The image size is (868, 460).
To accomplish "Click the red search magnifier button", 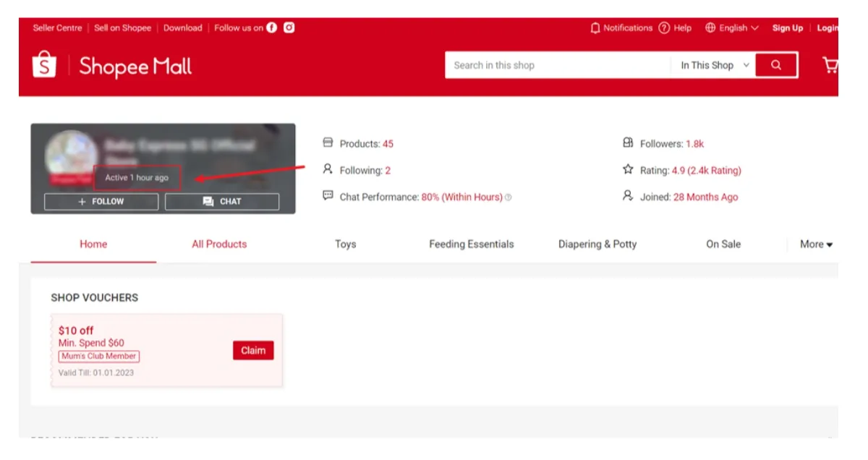I will [776, 65].
